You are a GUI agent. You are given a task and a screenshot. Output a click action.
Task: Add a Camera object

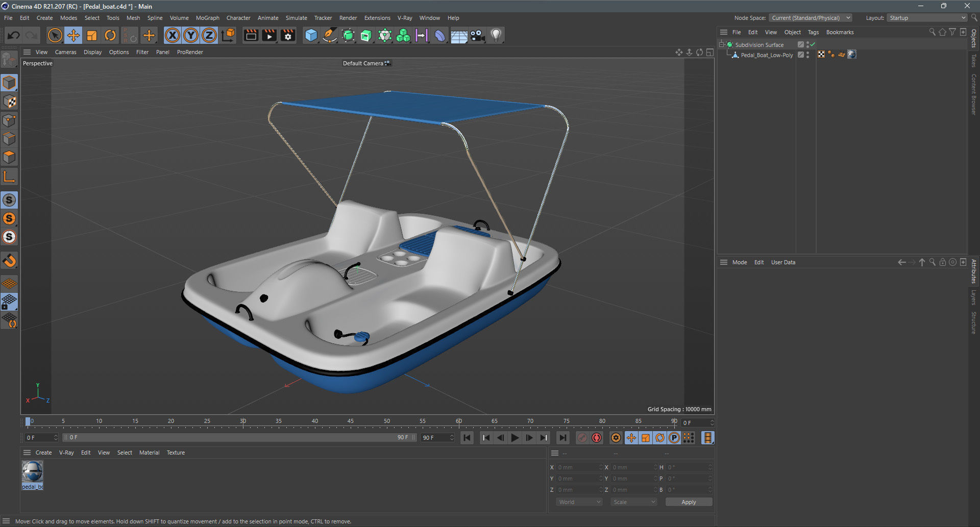pos(477,35)
